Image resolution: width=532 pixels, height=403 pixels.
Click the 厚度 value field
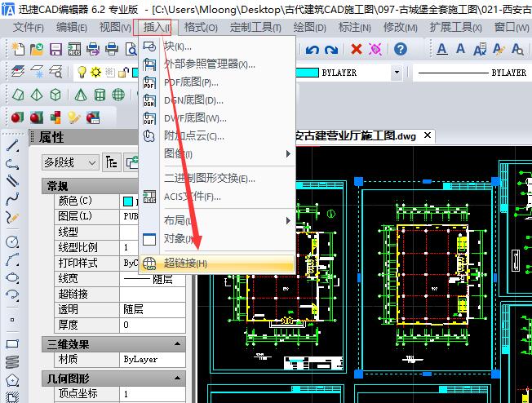click(153, 325)
